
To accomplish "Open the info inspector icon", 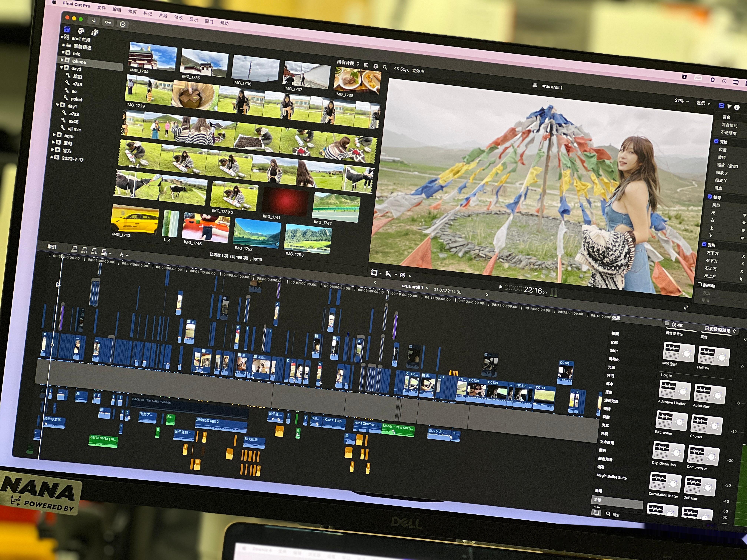I will pos(737,107).
